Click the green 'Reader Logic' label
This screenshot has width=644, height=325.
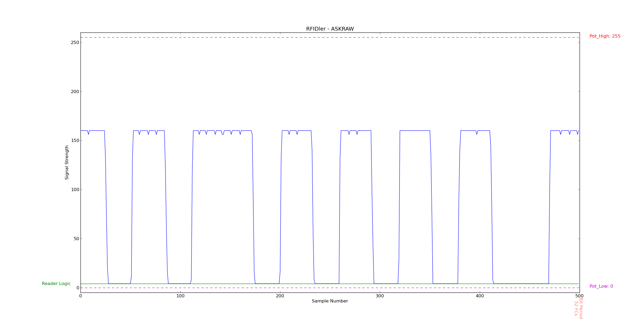[56, 284]
